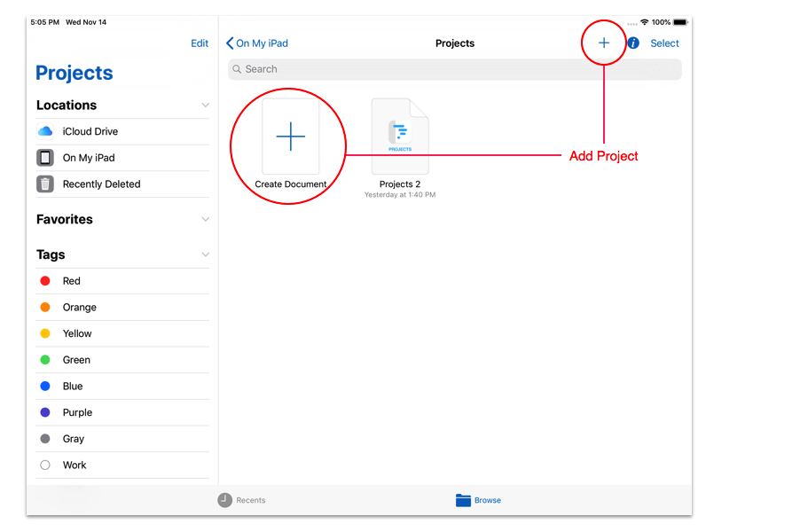Open the Projects 2 document file

(x=400, y=137)
